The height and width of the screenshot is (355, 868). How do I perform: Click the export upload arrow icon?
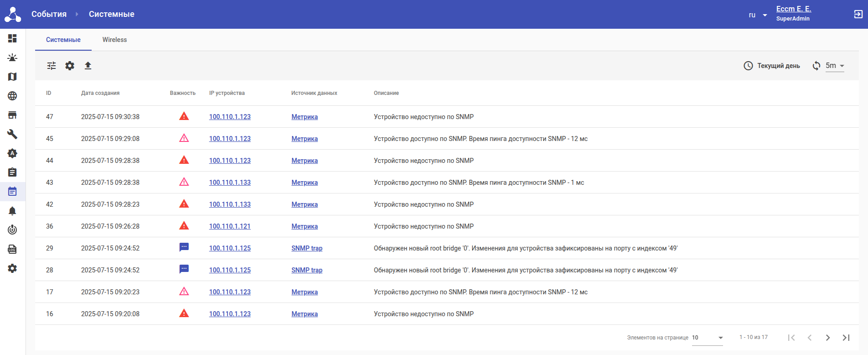coord(88,66)
